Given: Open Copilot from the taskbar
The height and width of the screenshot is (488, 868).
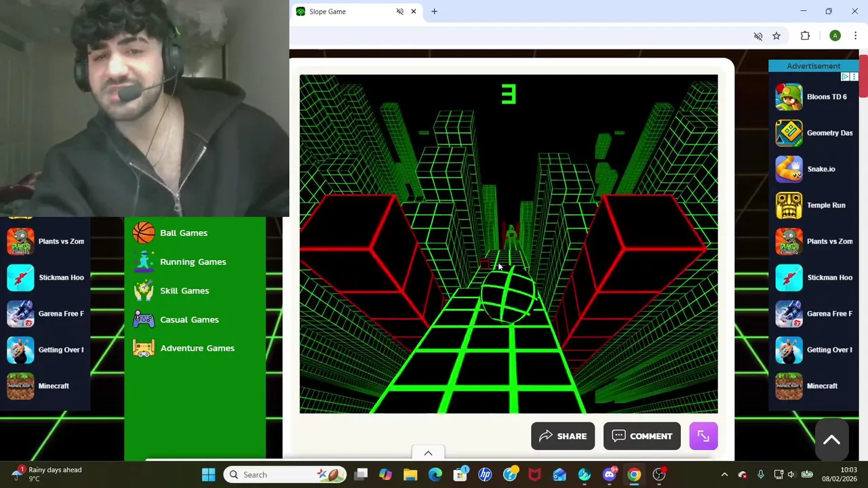Looking at the screenshot, I should (385, 474).
